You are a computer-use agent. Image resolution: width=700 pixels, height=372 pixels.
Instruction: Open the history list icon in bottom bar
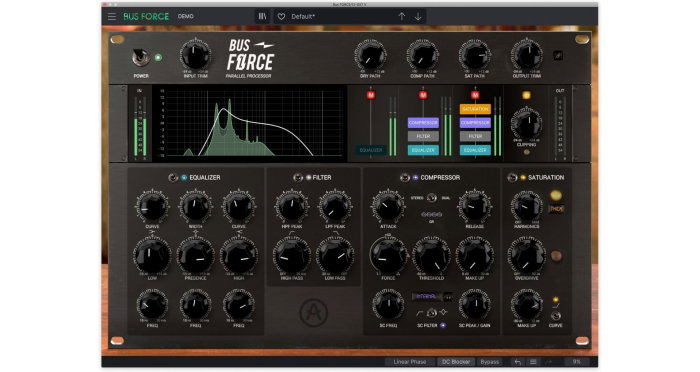tap(533, 362)
